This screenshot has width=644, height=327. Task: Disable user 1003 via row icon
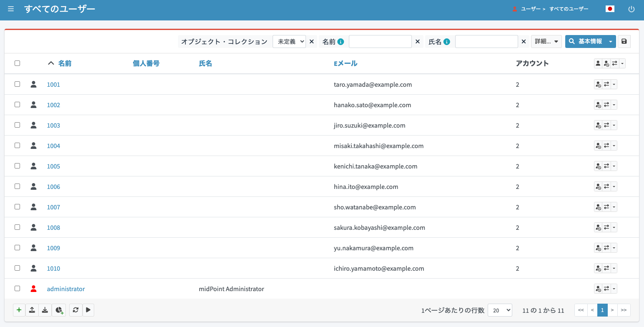(x=598, y=126)
